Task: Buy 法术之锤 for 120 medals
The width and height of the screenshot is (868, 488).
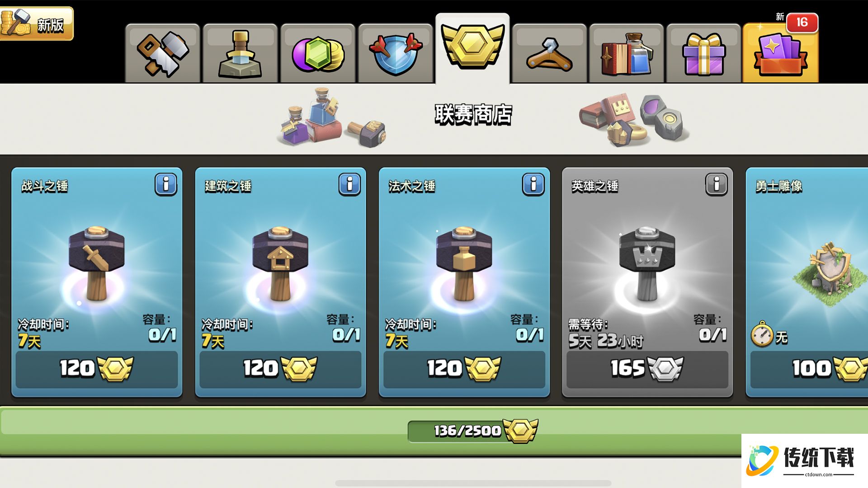Action: 464,369
